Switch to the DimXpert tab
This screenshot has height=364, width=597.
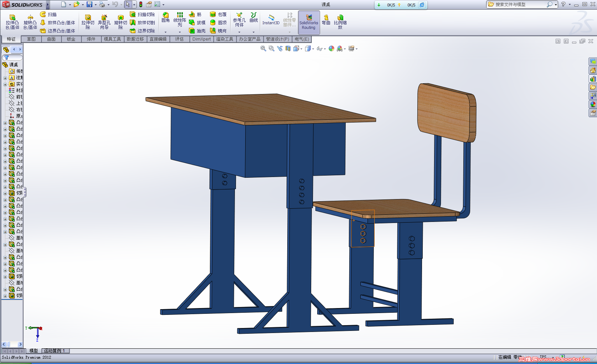point(201,39)
